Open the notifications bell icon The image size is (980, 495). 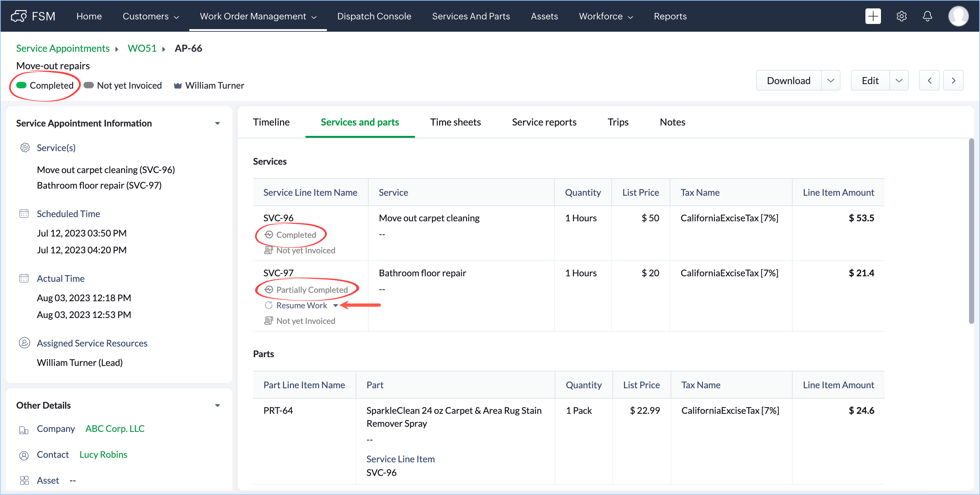point(928,16)
